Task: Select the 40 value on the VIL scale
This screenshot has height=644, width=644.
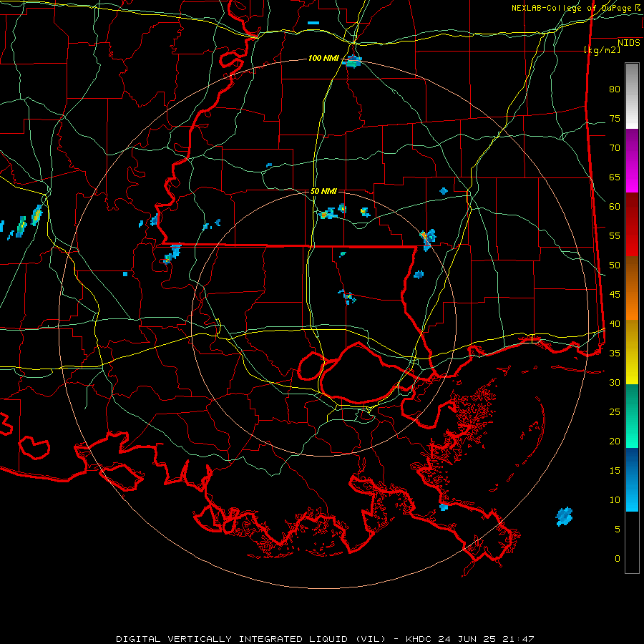Action: [x=615, y=323]
